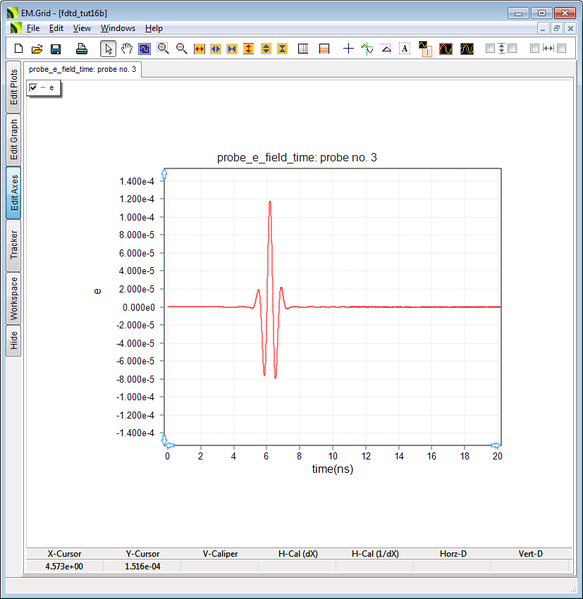Tick the checkbox left of the horizontal caliper icon
Viewport: 583px width, 599px height.
point(535,48)
